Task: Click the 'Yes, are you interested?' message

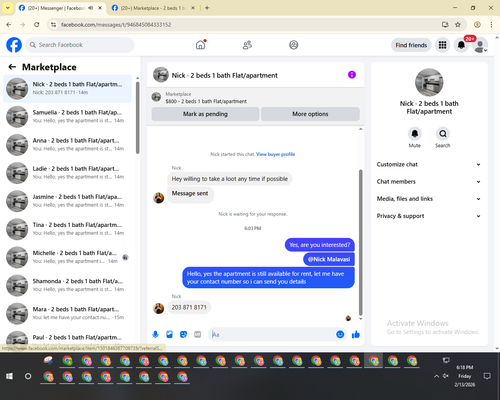Action: click(320, 245)
